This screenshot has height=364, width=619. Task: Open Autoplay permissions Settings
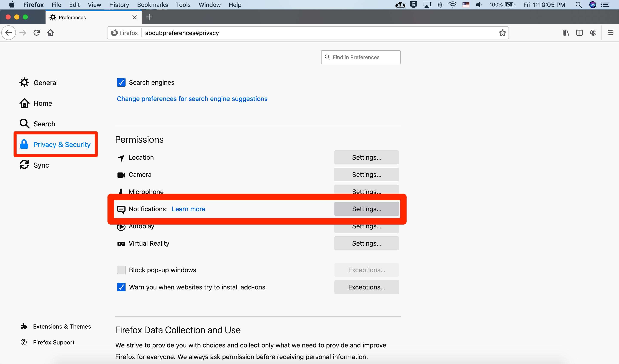(x=367, y=226)
